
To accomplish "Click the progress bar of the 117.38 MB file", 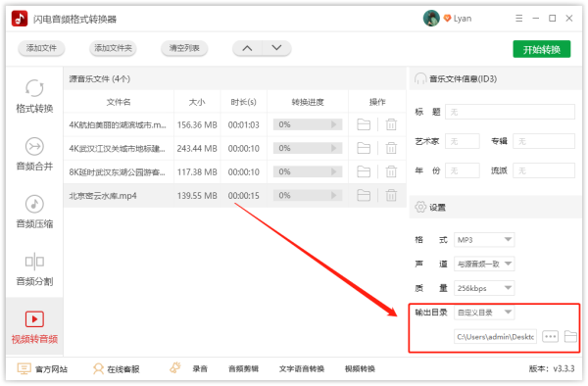I will tap(308, 171).
